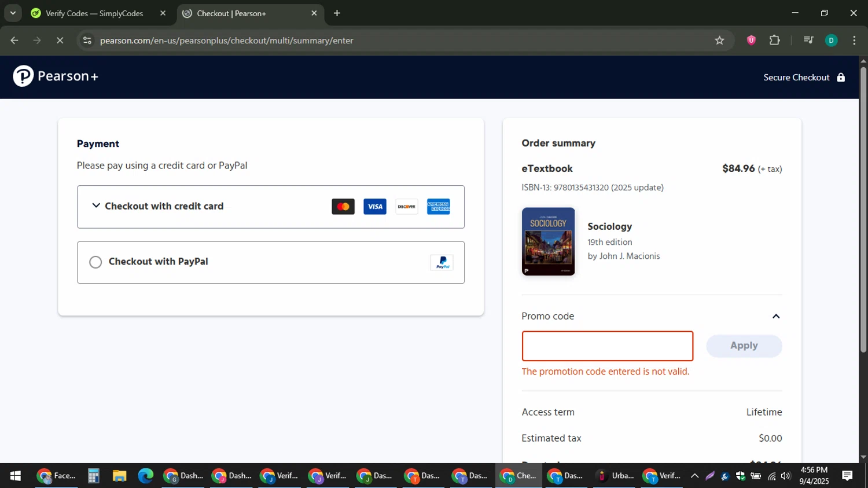The image size is (868, 488).
Task: Click the Discover card icon
Action: [x=407, y=207]
